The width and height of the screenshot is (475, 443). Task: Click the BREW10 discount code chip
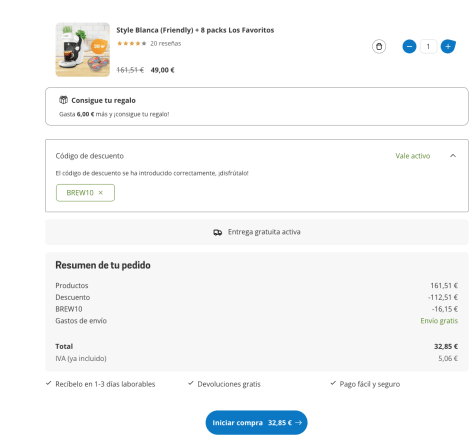point(85,193)
